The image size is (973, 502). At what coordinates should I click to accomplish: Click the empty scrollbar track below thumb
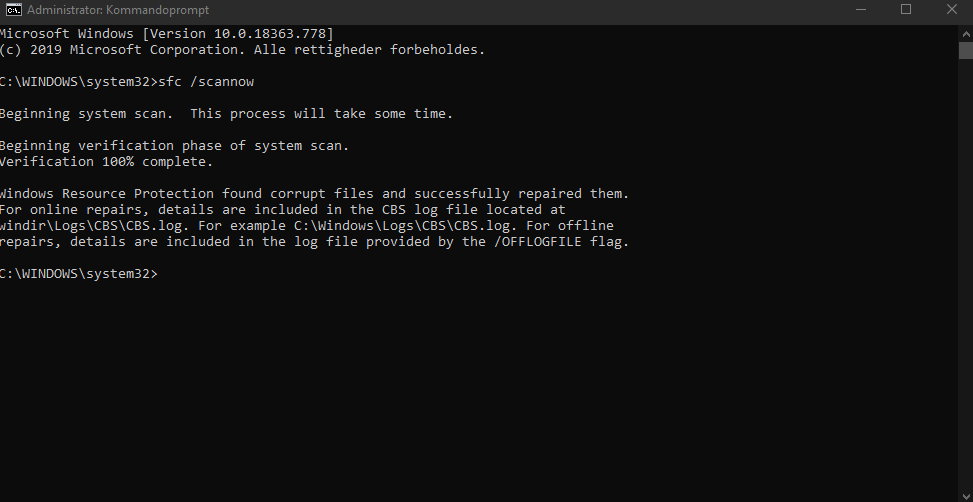pos(965,273)
